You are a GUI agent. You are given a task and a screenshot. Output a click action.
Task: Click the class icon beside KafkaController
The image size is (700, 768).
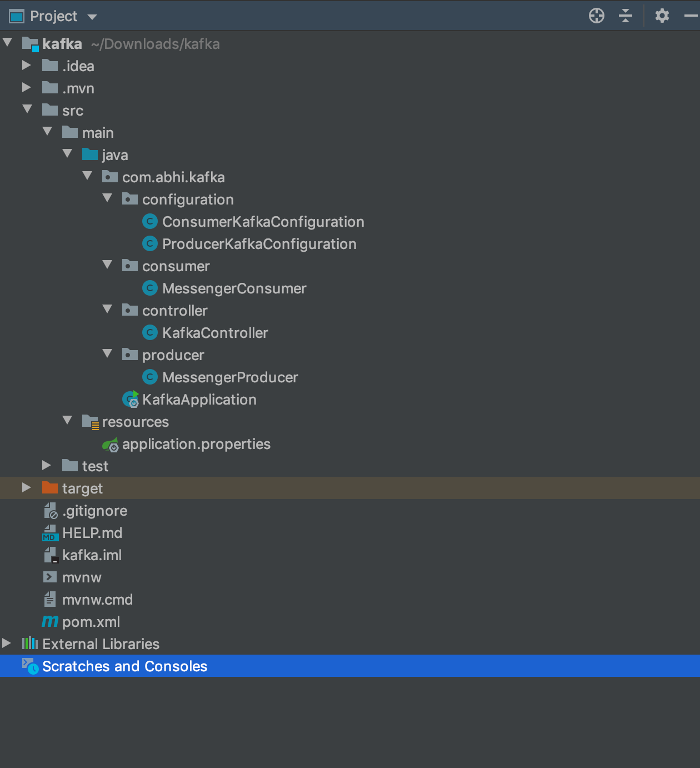click(x=149, y=332)
